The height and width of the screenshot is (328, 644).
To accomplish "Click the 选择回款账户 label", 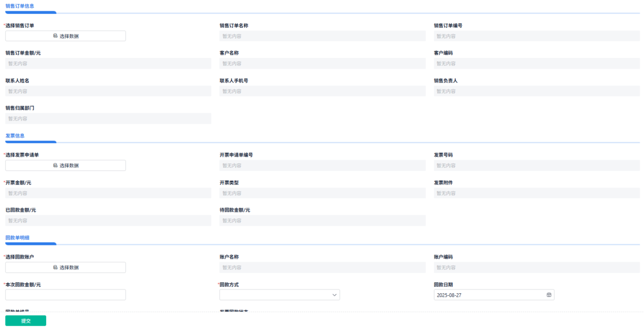I will pos(20,257).
